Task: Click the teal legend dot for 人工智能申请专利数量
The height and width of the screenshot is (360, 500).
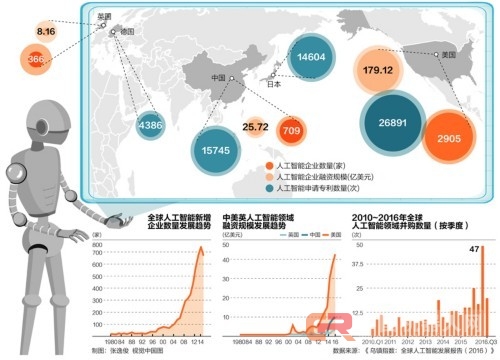Action: (269, 188)
